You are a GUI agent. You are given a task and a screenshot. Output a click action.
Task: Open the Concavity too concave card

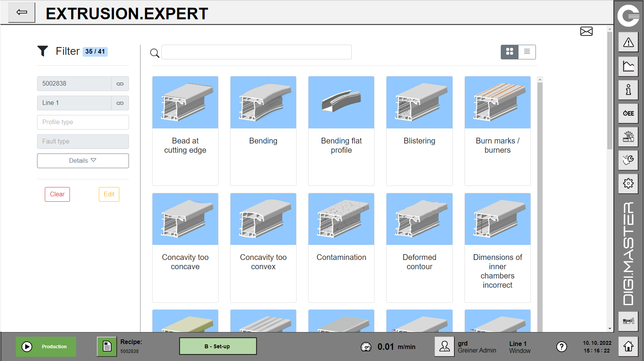click(x=185, y=248)
